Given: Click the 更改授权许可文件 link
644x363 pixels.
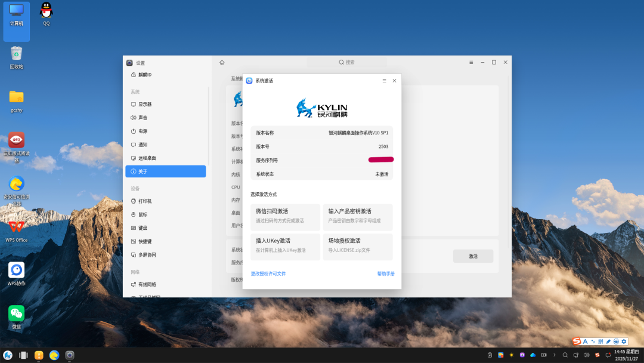Looking at the screenshot, I should 268,273.
